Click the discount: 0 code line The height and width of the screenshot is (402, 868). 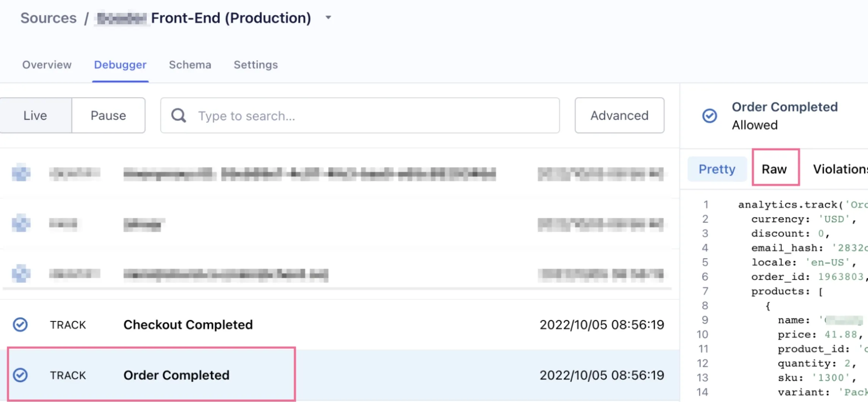pos(791,234)
